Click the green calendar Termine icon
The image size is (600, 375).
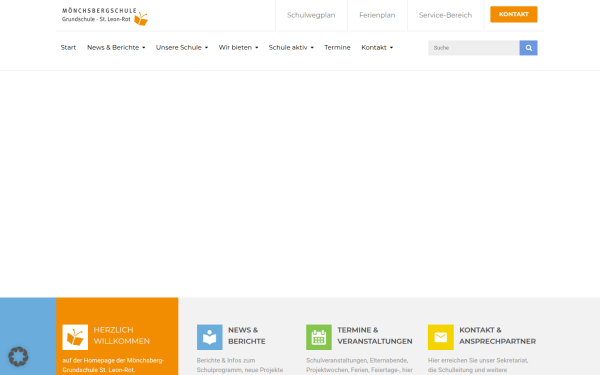coord(319,337)
